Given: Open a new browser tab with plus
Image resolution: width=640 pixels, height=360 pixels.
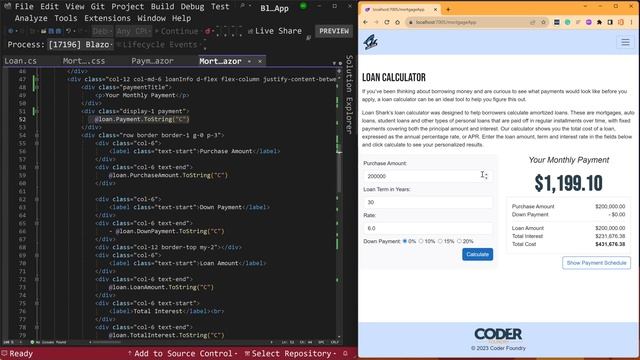Looking at the screenshot, I should pos(448,9).
